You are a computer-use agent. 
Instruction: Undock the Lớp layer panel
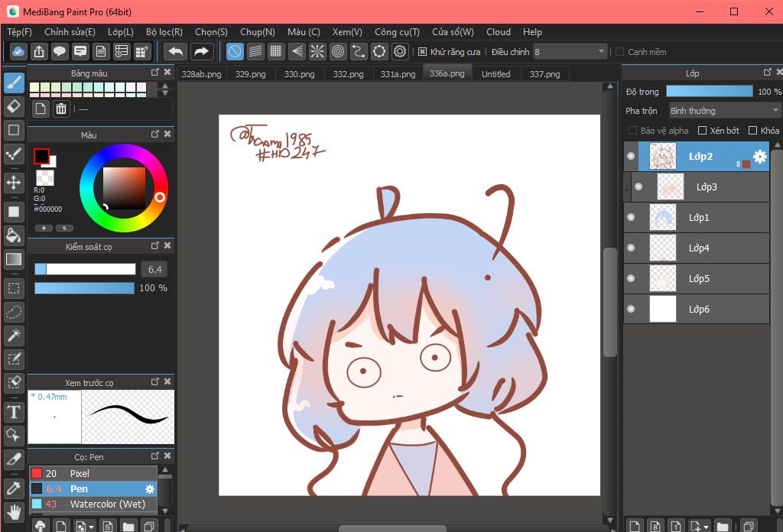[768, 73]
